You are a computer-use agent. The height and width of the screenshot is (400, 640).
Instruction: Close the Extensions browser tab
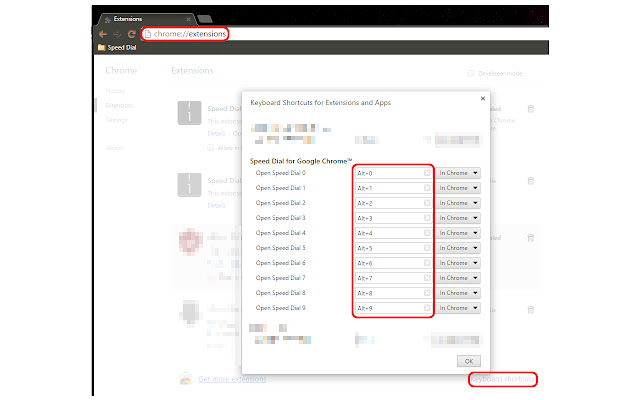(188, 19)
